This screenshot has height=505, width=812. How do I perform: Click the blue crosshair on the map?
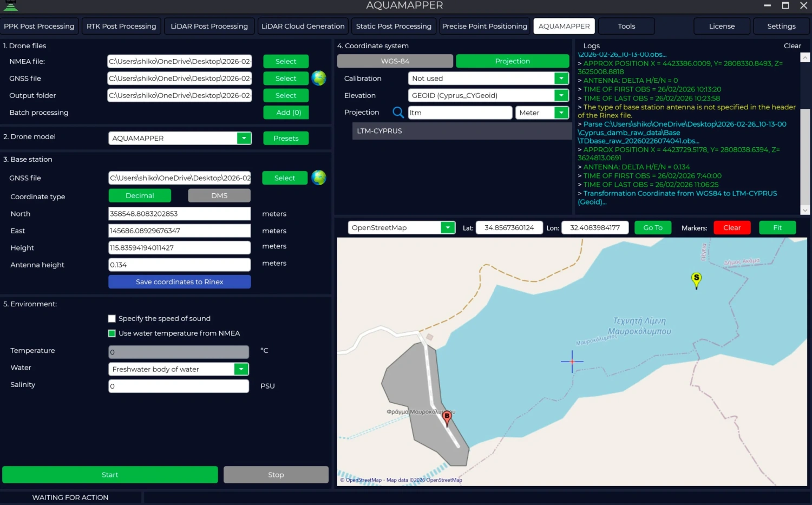pos(572,362)
